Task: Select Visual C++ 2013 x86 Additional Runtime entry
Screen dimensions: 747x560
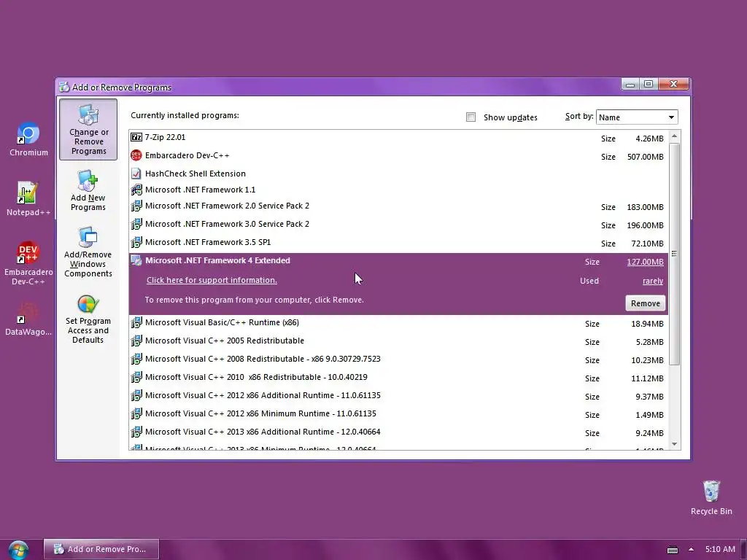Action: (263, 432)
